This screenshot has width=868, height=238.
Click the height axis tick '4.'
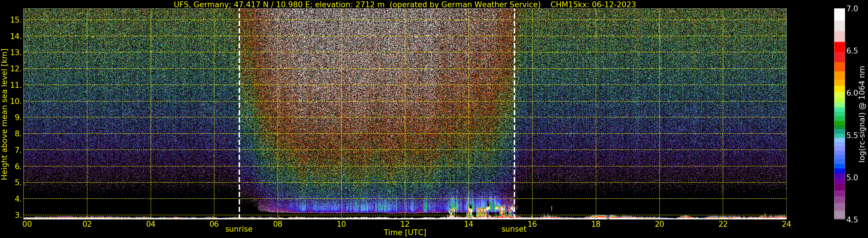[18, 199]
